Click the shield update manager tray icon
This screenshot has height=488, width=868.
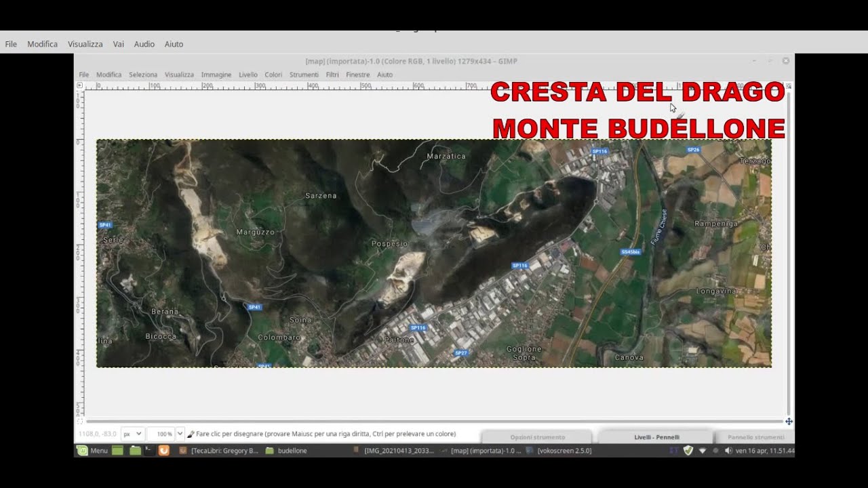click(688, 450)
